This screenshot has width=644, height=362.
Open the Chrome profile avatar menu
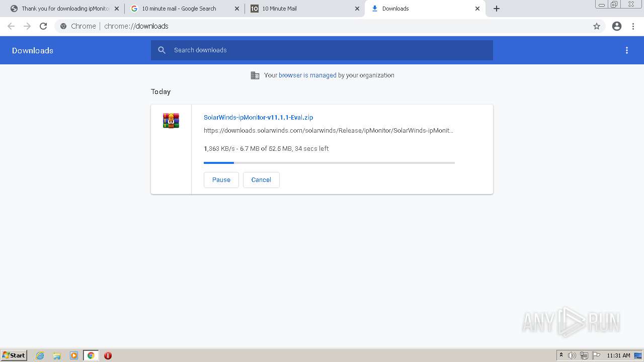[617, 26]
